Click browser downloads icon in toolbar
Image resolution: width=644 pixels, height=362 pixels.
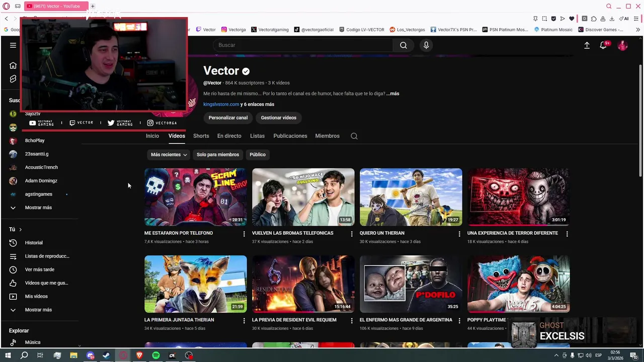(612, 19)
